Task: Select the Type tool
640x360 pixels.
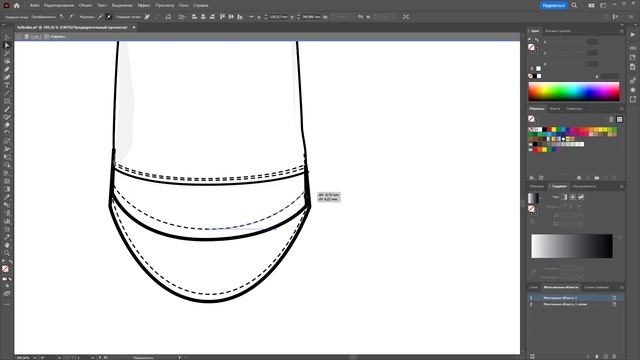Action: (x=7, y=85)
